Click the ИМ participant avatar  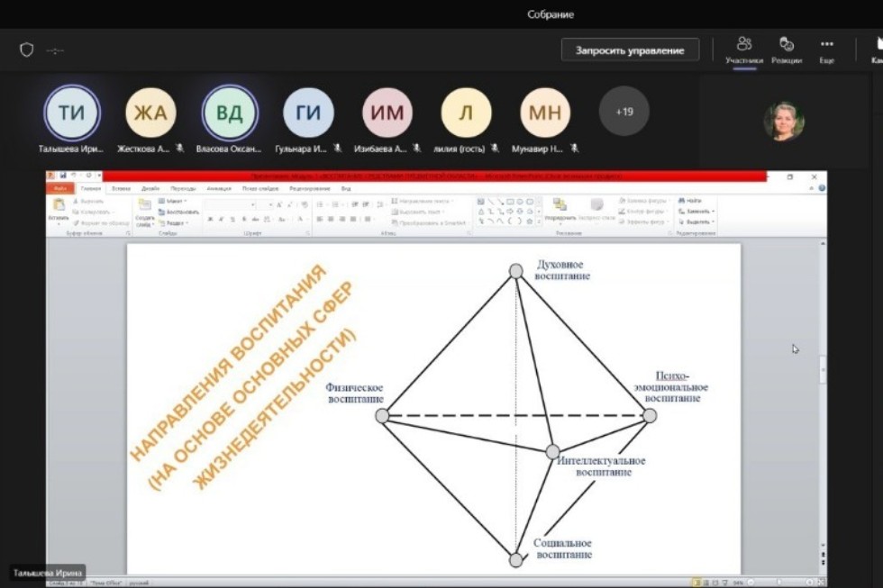387,113
